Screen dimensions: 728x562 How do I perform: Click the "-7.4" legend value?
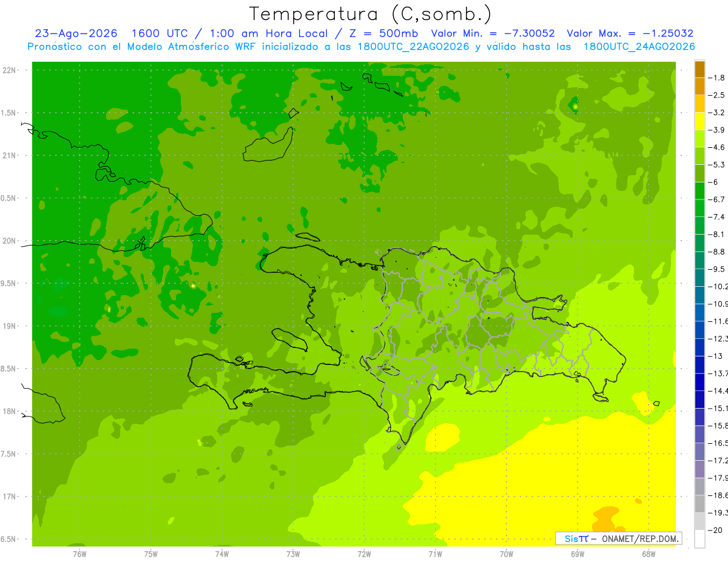coord(717,217)
